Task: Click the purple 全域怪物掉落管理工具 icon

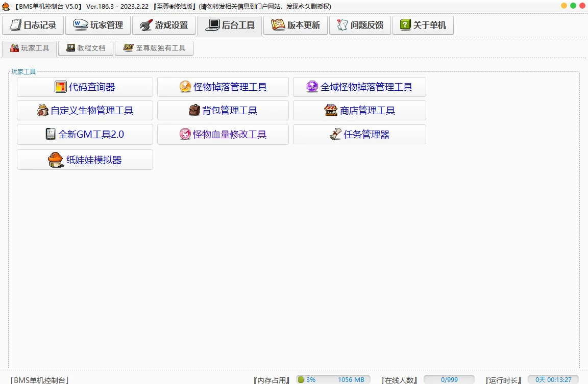Action: pos(312,87)
